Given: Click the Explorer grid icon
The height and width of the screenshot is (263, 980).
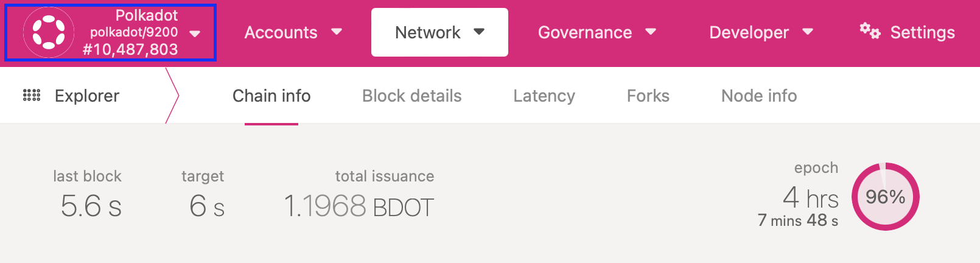Looking at the screenshot, I should pos(32,96).
